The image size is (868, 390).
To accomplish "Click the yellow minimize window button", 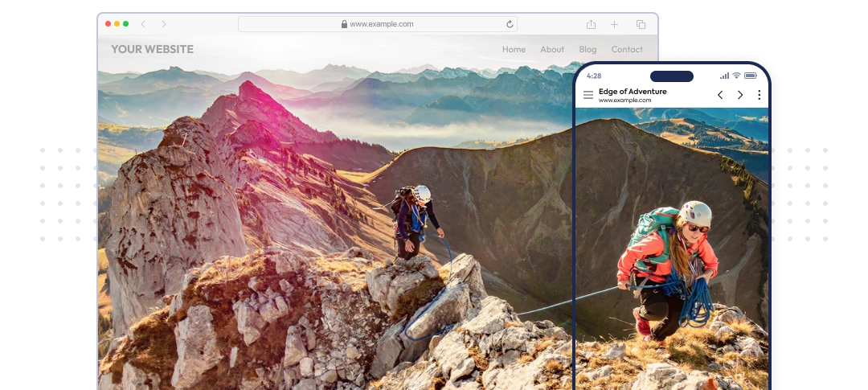I will [117, 24].
